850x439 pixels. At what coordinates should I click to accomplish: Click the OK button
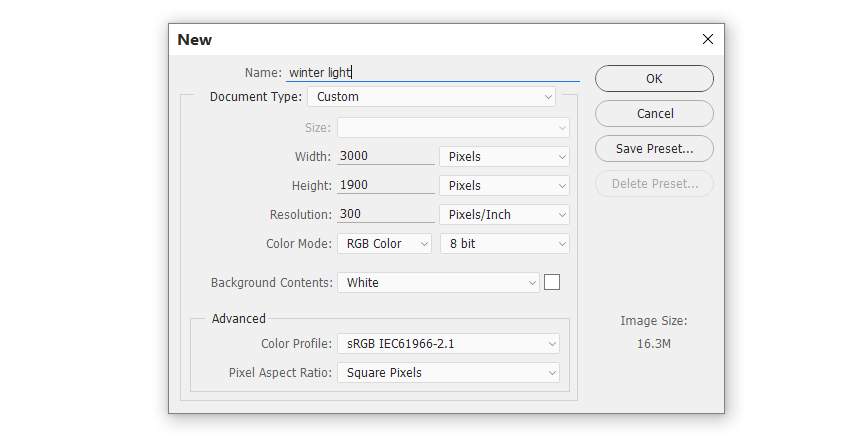tap(654, 79)
